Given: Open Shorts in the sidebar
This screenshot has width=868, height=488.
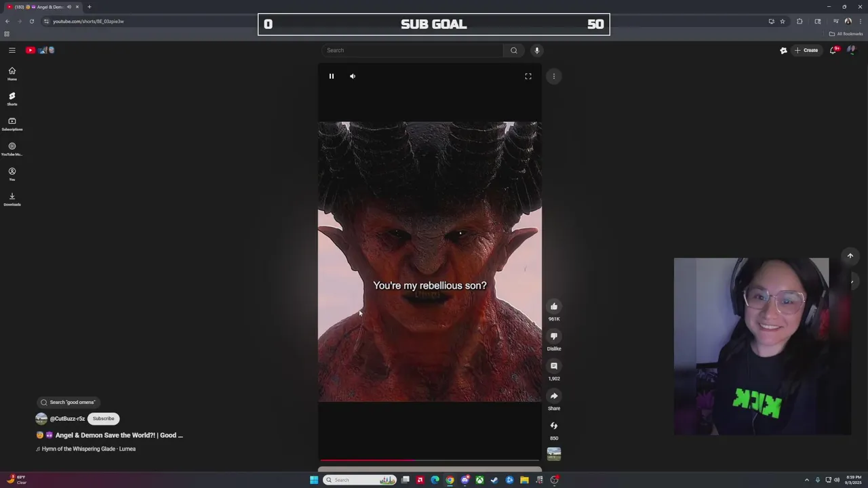Looking at the screenshot, I should pyautogui.click(x=12, y=99).
